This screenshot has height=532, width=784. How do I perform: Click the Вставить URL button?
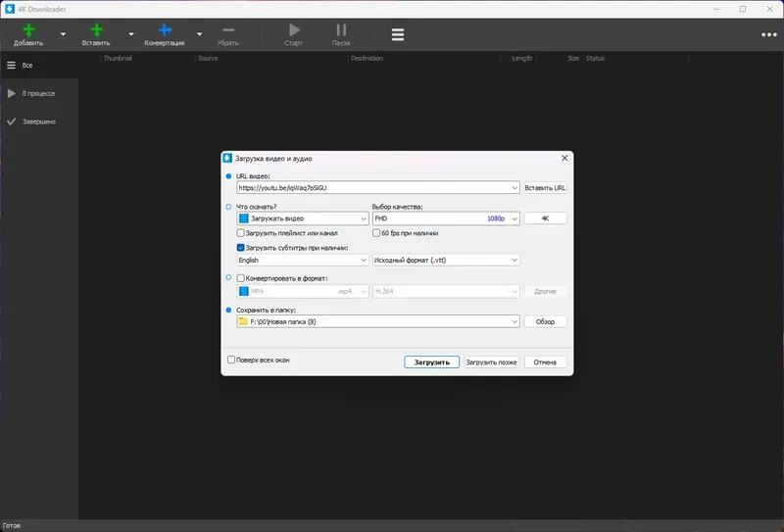tap(545, 187)
